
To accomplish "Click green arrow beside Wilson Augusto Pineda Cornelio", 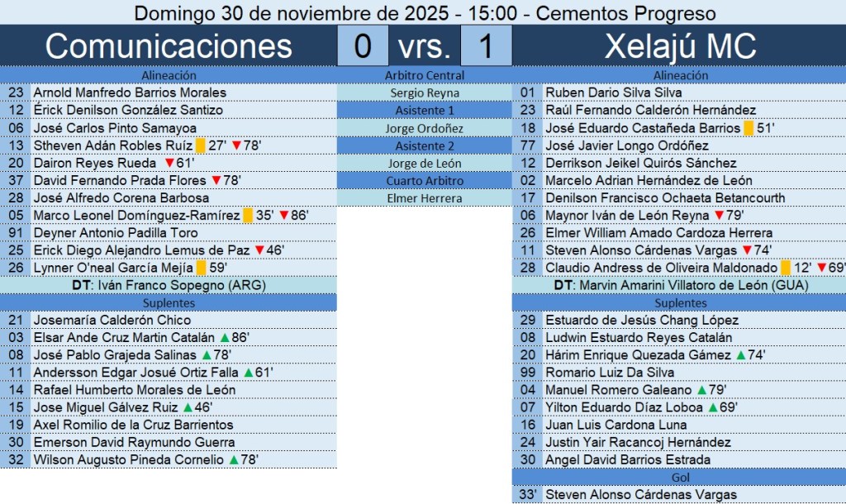I will tap(234, 460).
